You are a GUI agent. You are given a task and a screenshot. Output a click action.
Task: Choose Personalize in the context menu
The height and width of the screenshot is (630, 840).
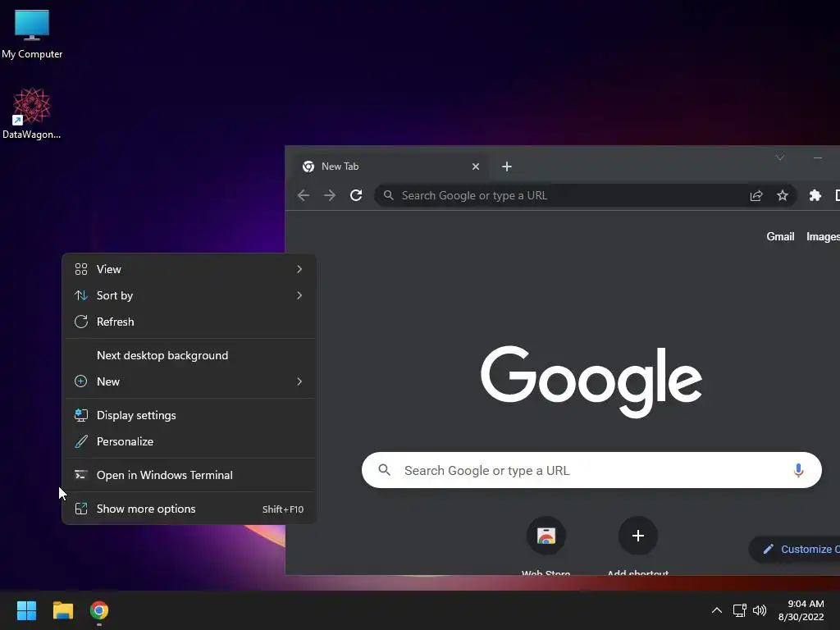tap(189, 441)
